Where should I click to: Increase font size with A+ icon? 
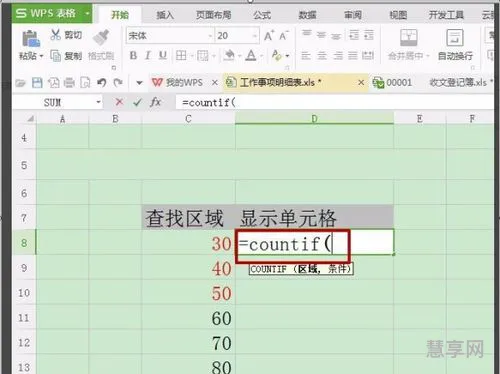(269, 35)
